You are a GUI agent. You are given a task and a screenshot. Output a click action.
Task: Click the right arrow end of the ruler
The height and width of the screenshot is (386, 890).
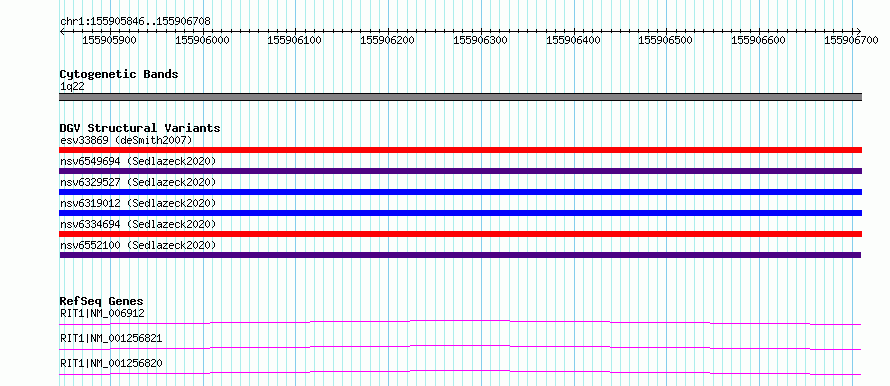point(858,31)
